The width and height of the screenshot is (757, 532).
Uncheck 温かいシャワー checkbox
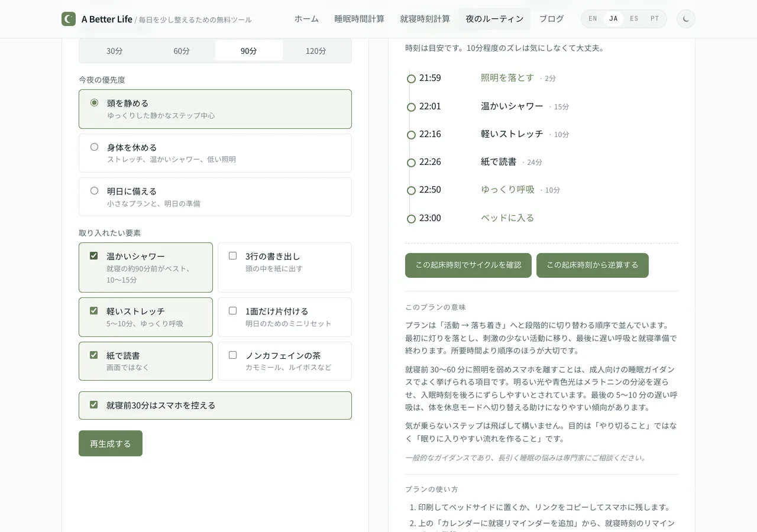click(x=93, y=256)
